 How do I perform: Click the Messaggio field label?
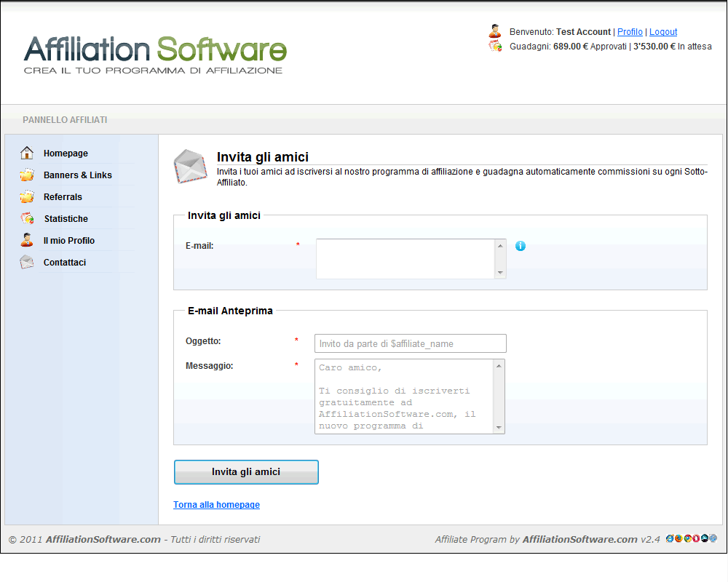pyautogui.click(x=210, y=366)
